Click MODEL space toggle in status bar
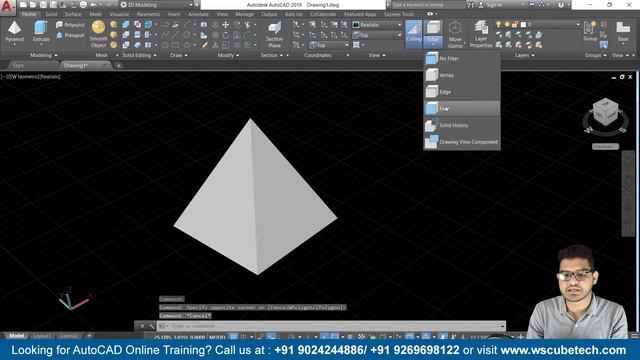640x360 pixels. point(217,337)
